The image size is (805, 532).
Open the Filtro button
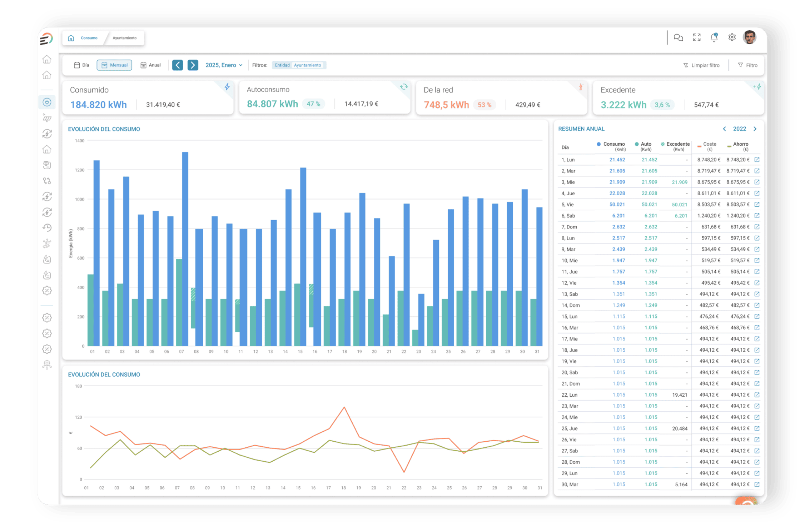(747, 65)
